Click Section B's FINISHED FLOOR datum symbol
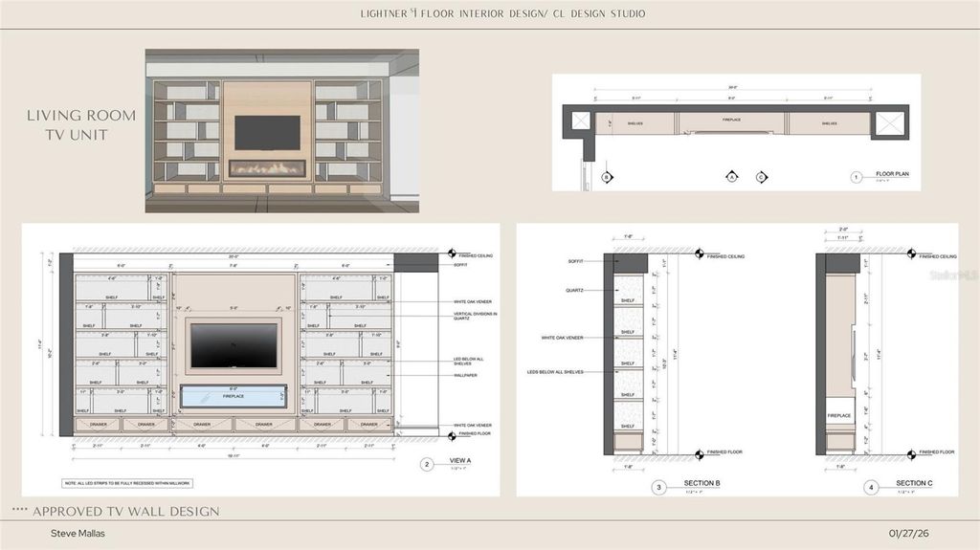Image resolution: width=980 pixels, height=550 pixels. click(700, 454)
